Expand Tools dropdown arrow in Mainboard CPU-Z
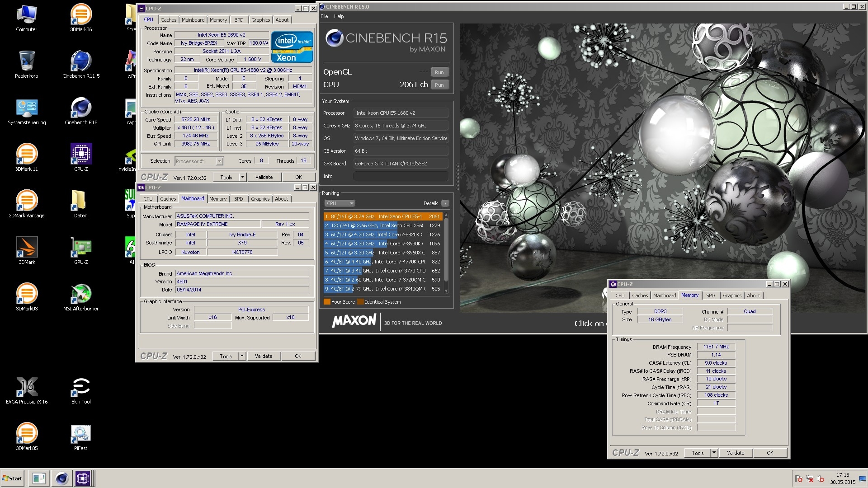This screenshot has width=868, height=488. click(x=242, y=356)
